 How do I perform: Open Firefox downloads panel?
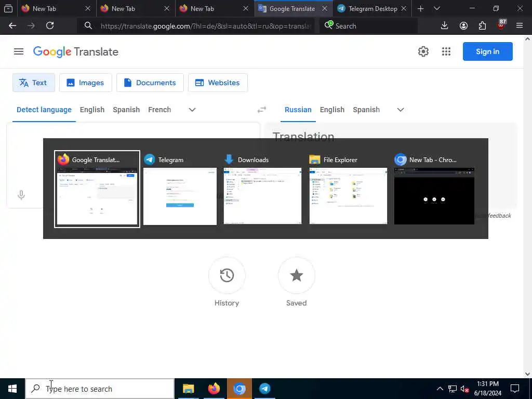(444, 25)
